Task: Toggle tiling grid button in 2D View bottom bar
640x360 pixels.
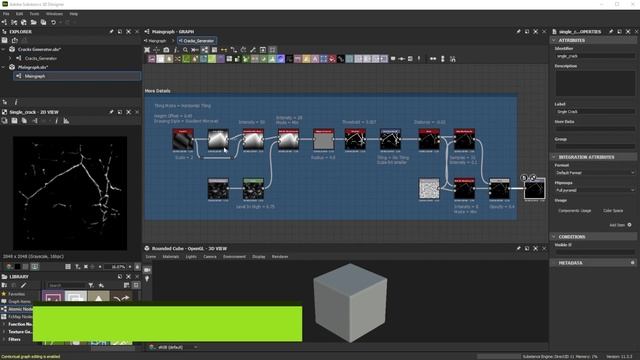Action: click(68, 267)
